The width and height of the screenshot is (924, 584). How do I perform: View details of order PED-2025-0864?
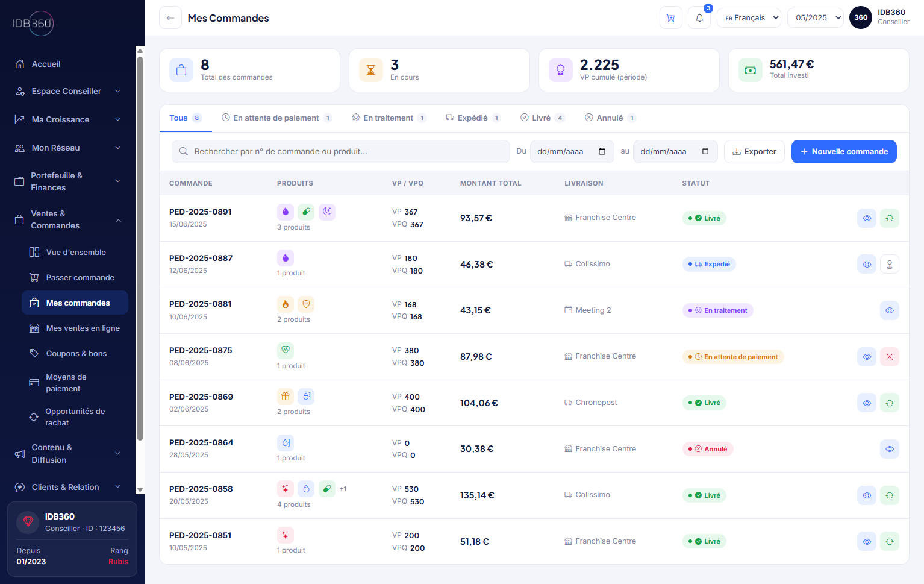(890, 449)
